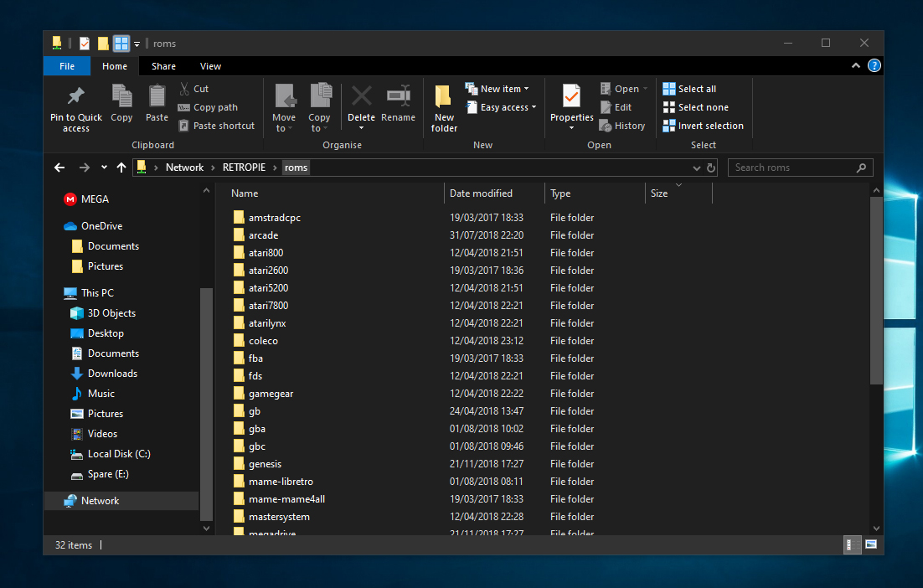Click Pin to Quick access icon

pyautogui.click(x=76, y=96)
